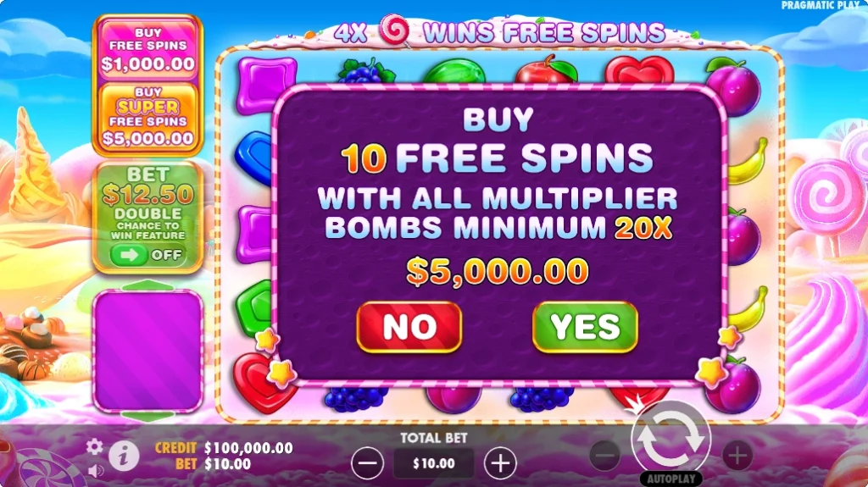Increase total bet with plus icon
868x487 pixels.
coord(500,463)
